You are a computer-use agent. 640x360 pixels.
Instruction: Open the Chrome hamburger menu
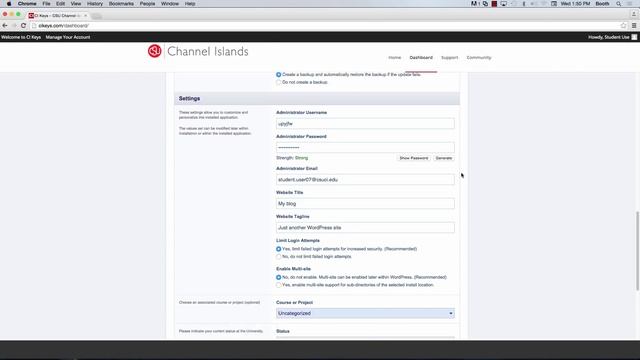coord(634,25)
